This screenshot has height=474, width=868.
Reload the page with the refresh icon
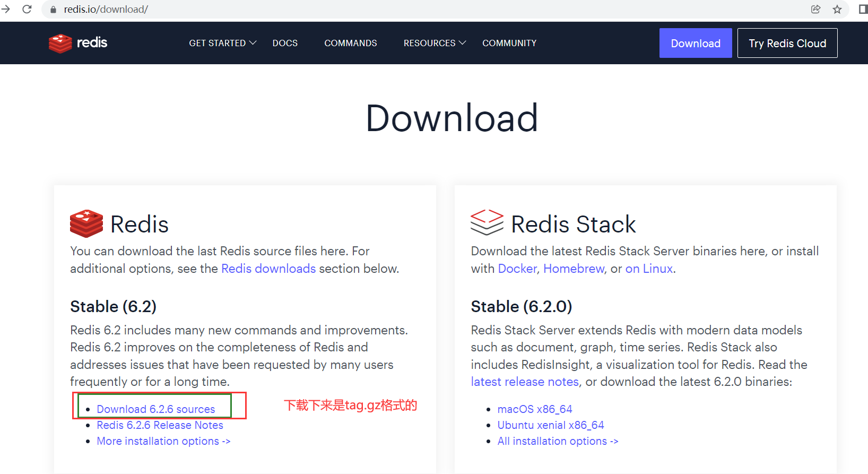tap(27, 9)
